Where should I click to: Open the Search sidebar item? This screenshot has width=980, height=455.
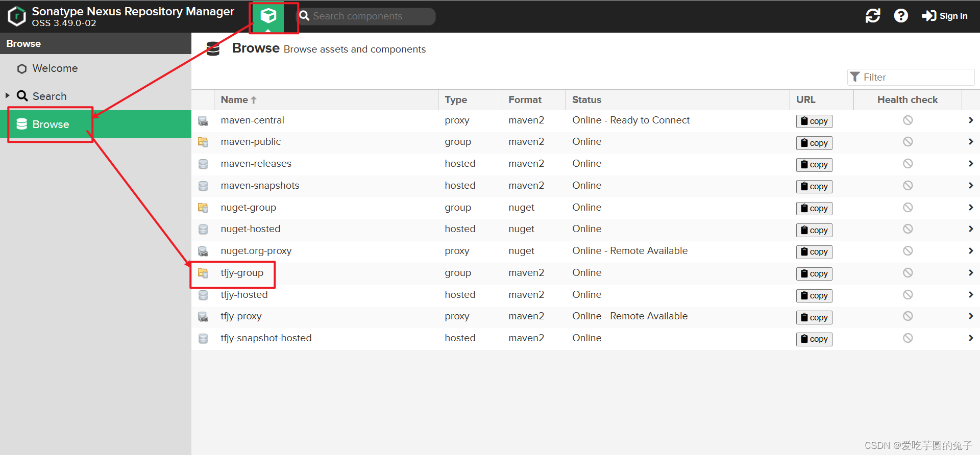coord(95,96)
